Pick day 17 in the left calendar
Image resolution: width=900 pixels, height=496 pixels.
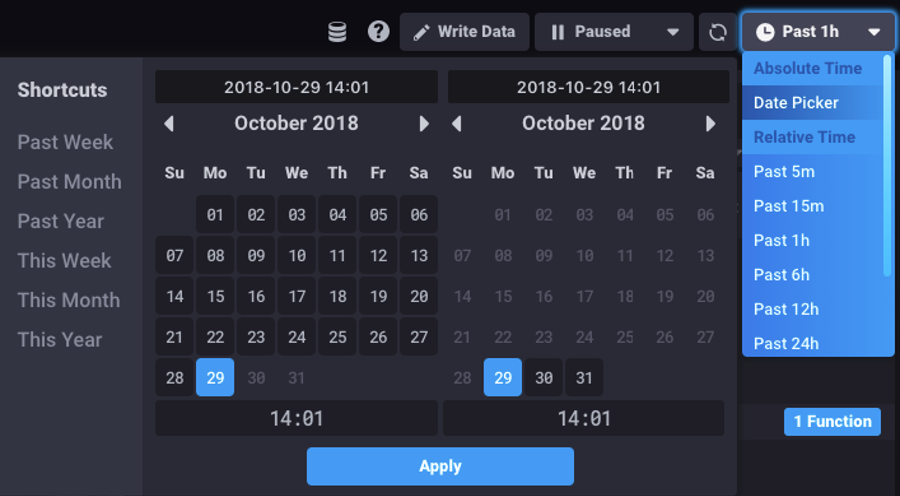(297, 296)
